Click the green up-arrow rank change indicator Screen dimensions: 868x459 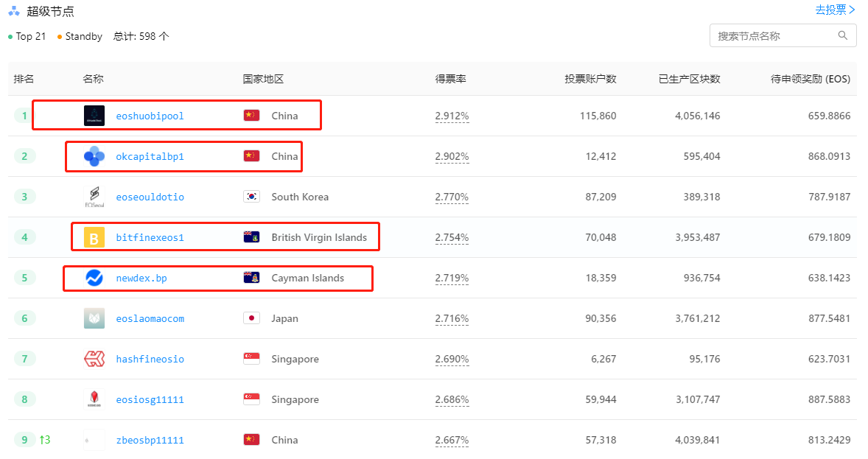point(45,440)
